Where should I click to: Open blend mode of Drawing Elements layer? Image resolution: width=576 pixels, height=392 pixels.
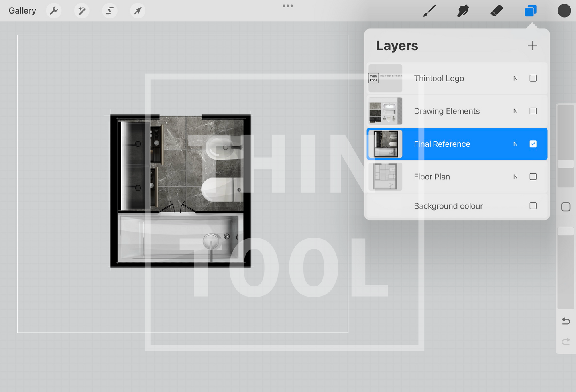pyautogui.click(x=515, y=111)
